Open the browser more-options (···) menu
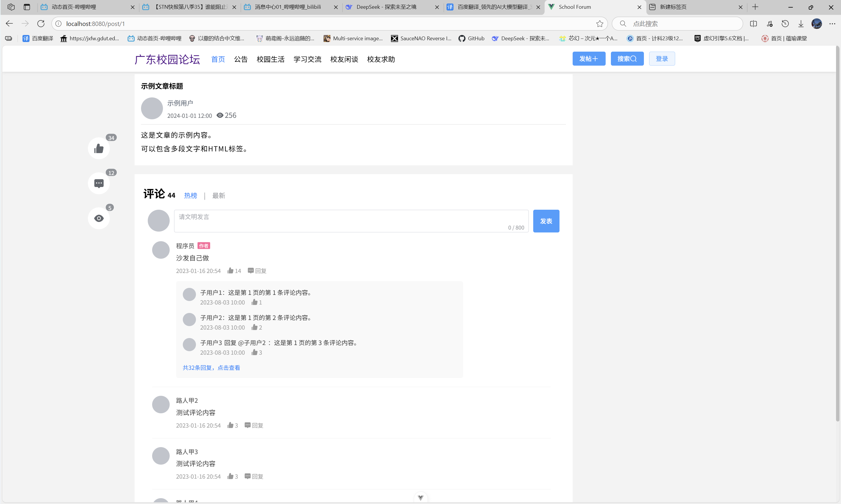Screen dimensions: 841x504 [x=833, y=23]
